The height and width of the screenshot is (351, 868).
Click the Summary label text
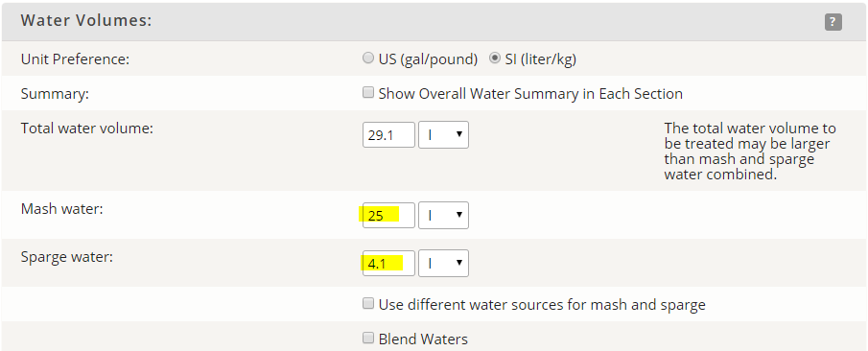(55, 94)
